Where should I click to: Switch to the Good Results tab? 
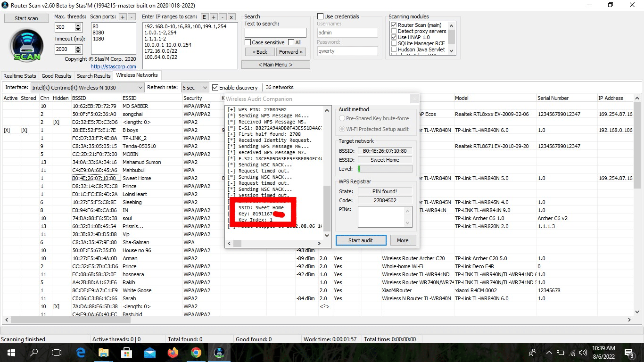click(57, 76)
